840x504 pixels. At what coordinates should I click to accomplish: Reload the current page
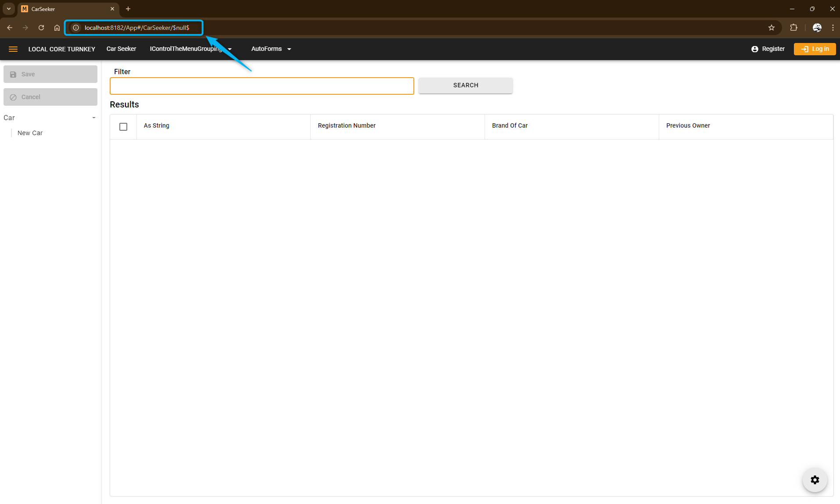coord(41,28)
